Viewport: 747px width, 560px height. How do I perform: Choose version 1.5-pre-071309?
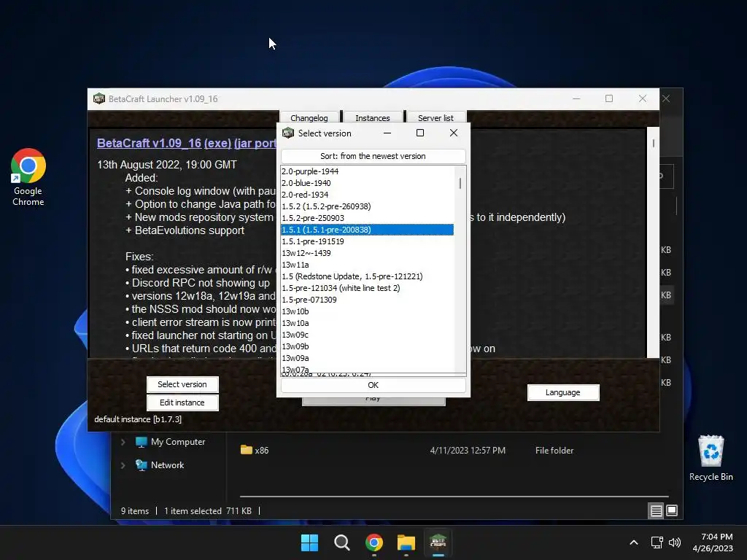point(367,300)
